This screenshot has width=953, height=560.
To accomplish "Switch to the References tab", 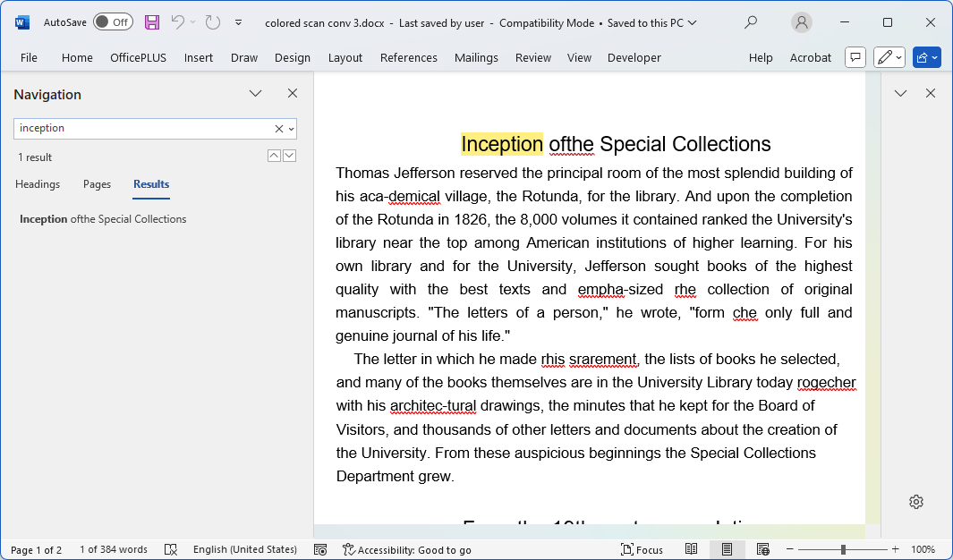I will [x=408, y=58].
